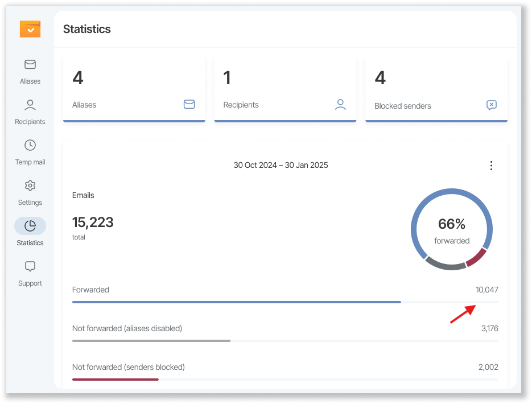This screenshot has width=532, height=404.
Task: Click the blocked message icon on Blocked senders card
Action: [491, 105]
